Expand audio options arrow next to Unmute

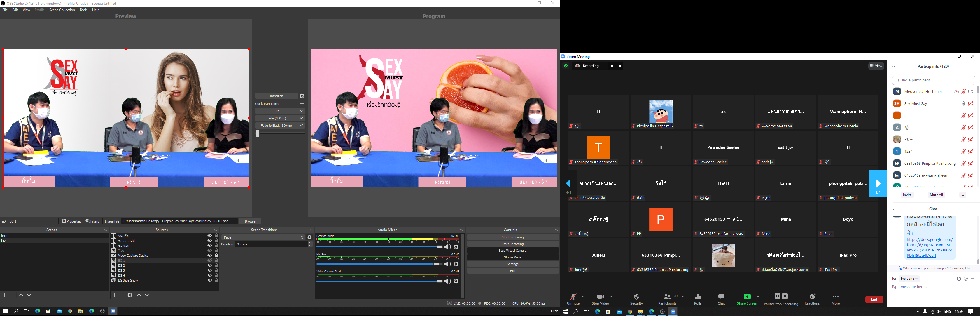coord(583,297)
